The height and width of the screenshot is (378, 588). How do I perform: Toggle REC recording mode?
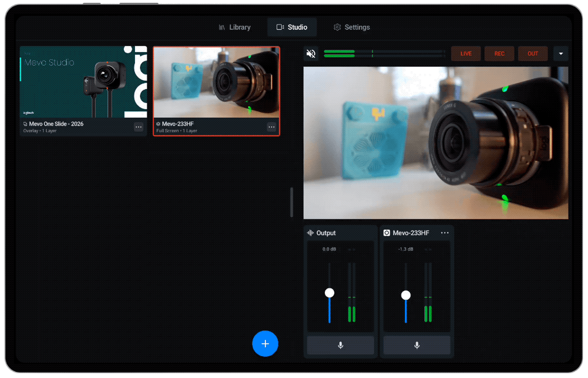[499, 53]
